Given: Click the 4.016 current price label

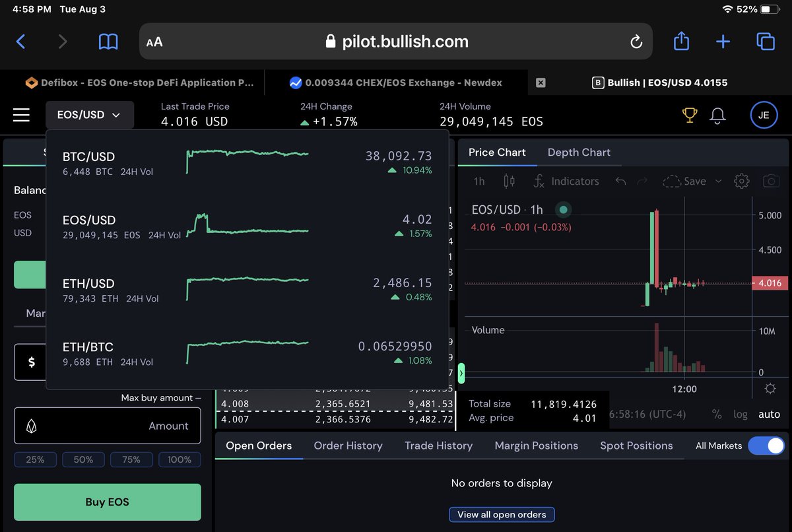Looking at the screenshot, I should coord(770,283).
